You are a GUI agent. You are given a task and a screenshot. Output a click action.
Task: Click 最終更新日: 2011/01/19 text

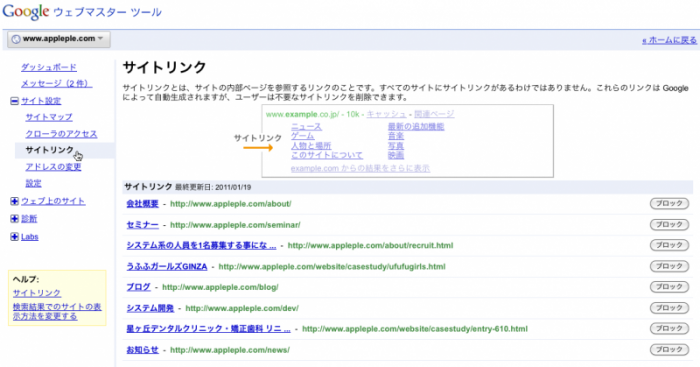(213, 188)
